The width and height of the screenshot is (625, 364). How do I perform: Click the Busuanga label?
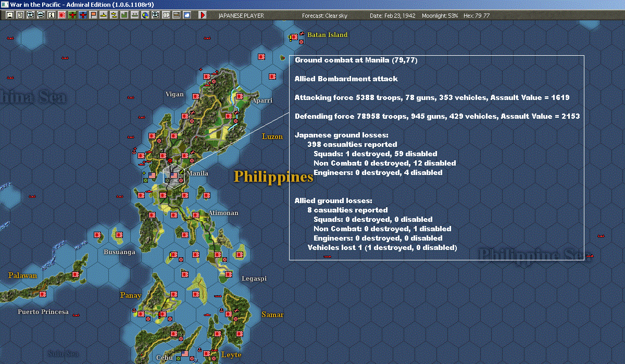119,252
